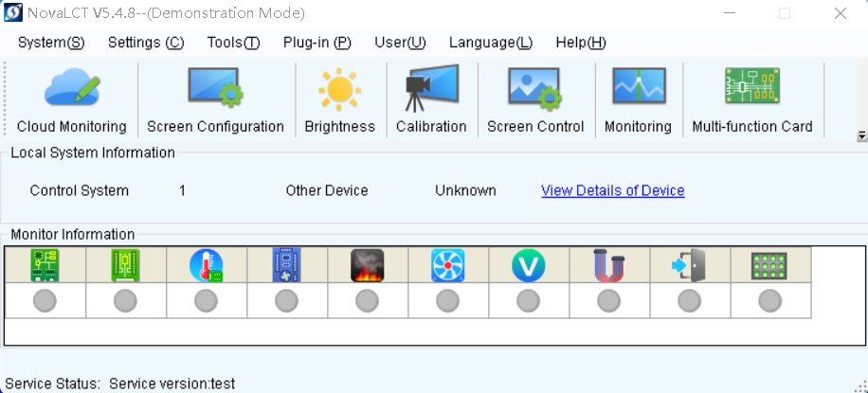Image resolution: width=868 pixels, height=393 pixels.
Task: Click the Service Status label
Action: [52, 384]
